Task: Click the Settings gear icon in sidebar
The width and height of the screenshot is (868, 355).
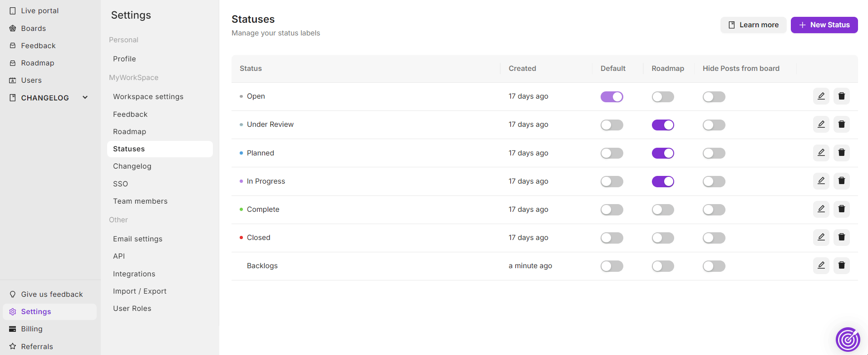Action: [x=13, y=311]
